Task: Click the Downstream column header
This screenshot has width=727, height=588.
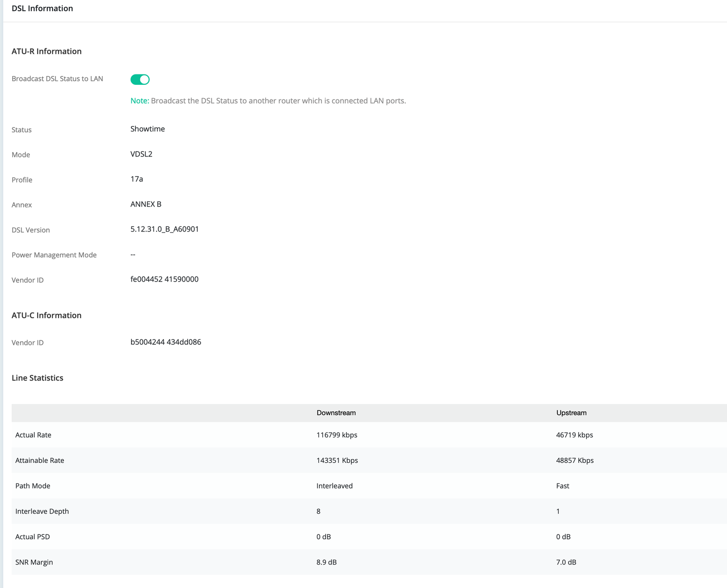Action: (336, 413)
